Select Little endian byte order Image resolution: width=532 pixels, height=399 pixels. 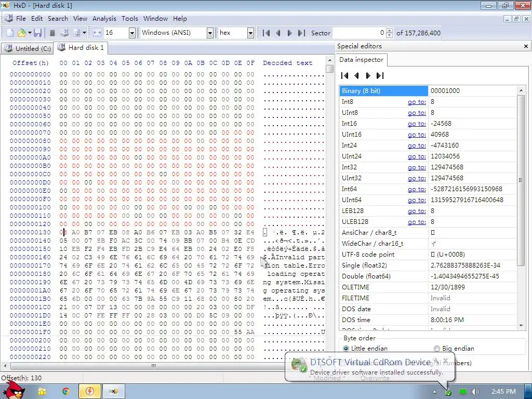(365, 349)
